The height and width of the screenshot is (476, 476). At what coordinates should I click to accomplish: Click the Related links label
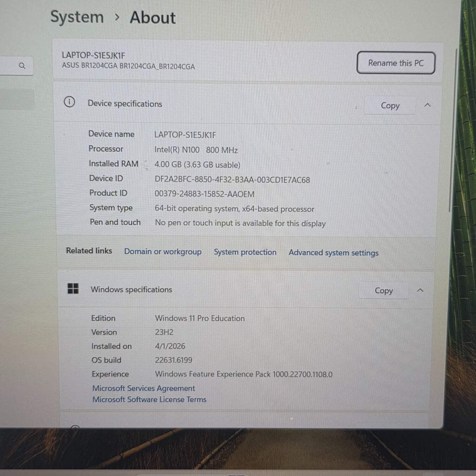(x=89, y=251)
